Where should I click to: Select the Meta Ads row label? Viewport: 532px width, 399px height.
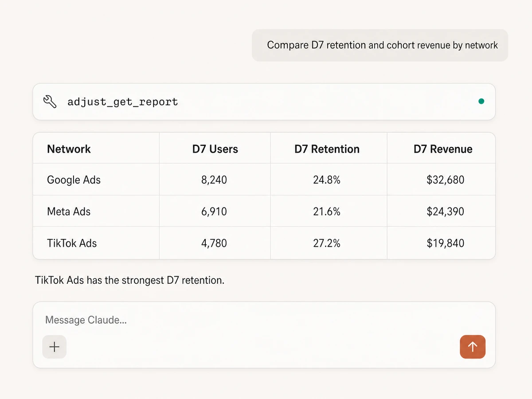tap(69, 211)
